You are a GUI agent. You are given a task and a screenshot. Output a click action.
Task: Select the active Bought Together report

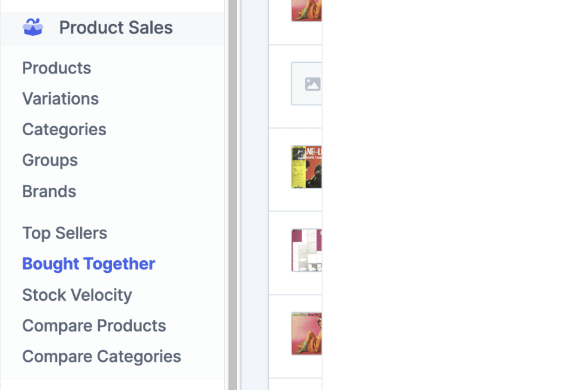click(x=88, y=264)
